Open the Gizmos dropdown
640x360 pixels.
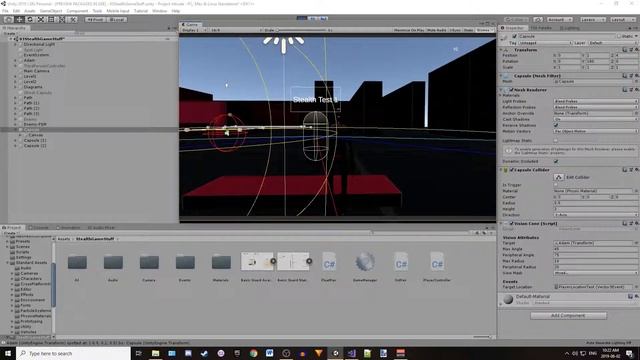click(484, 30)
